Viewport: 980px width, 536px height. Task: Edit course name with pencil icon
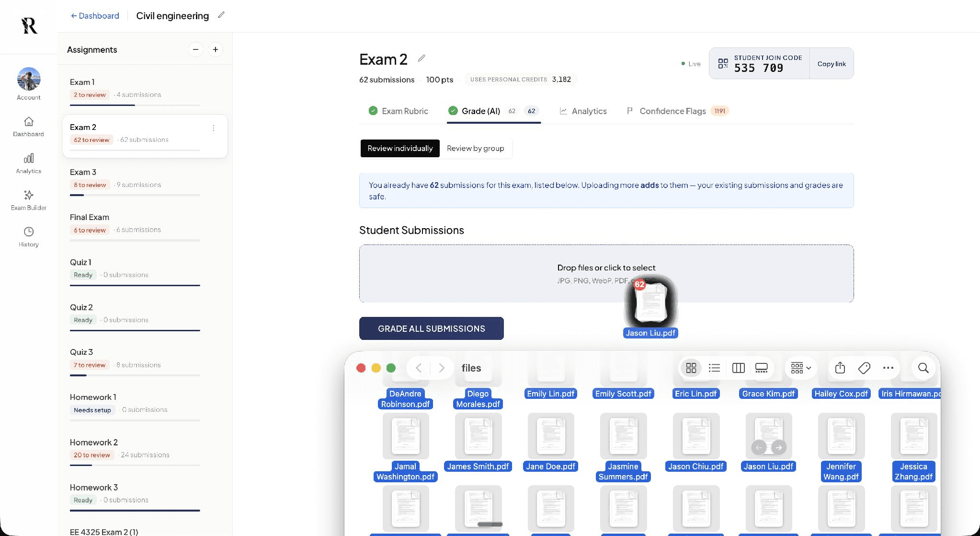tap(221, 15)
